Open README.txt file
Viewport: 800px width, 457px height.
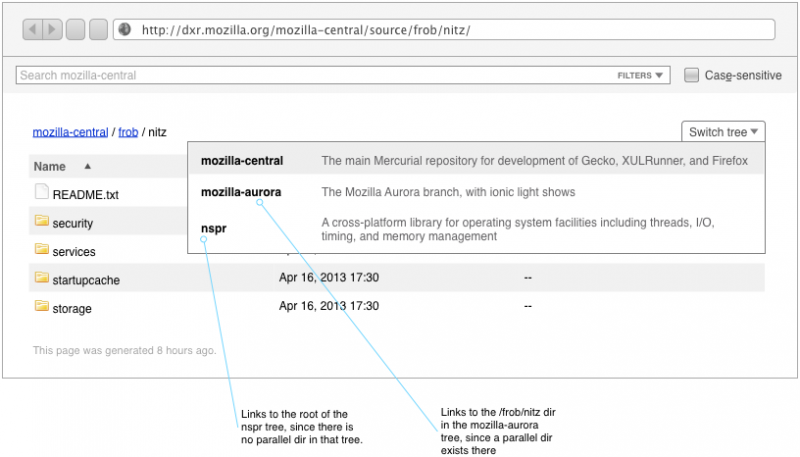(x=86, y=195)
